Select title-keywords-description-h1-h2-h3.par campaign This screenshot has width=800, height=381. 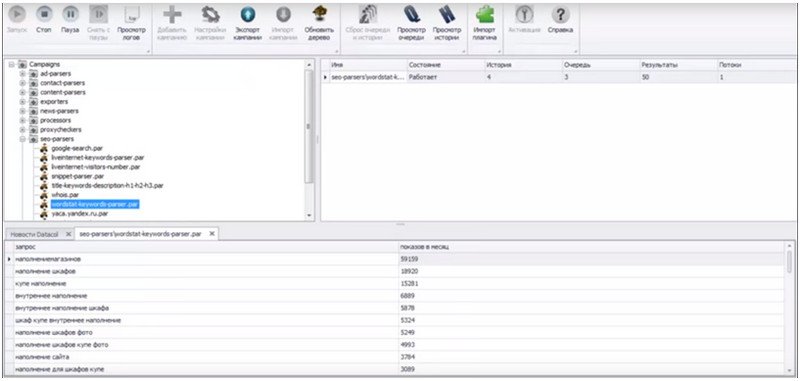pos(107,186)
